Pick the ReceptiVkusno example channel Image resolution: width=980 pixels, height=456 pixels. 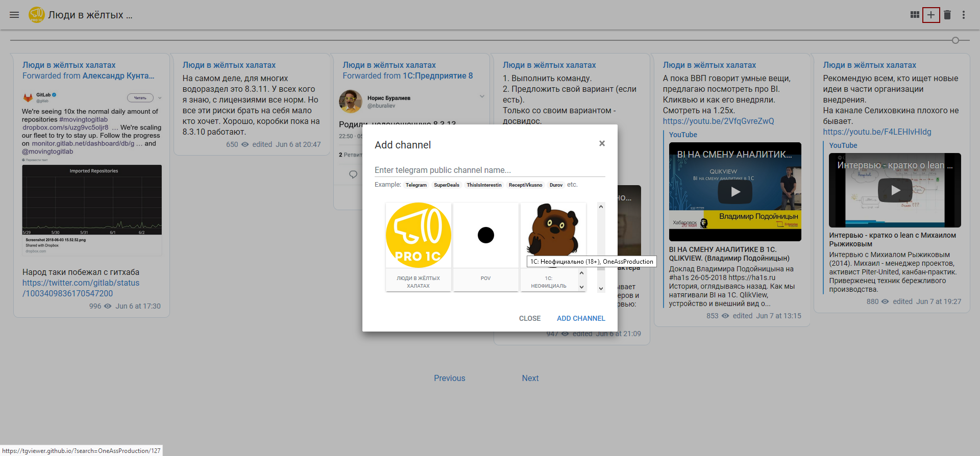coord(525,185)
